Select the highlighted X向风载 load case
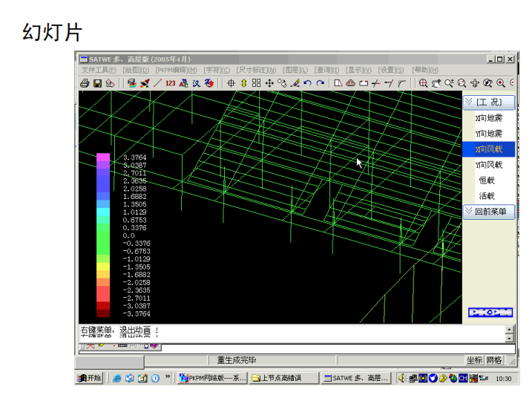The image size is (532, 398). pyautogui.click(x=488, y=149)
